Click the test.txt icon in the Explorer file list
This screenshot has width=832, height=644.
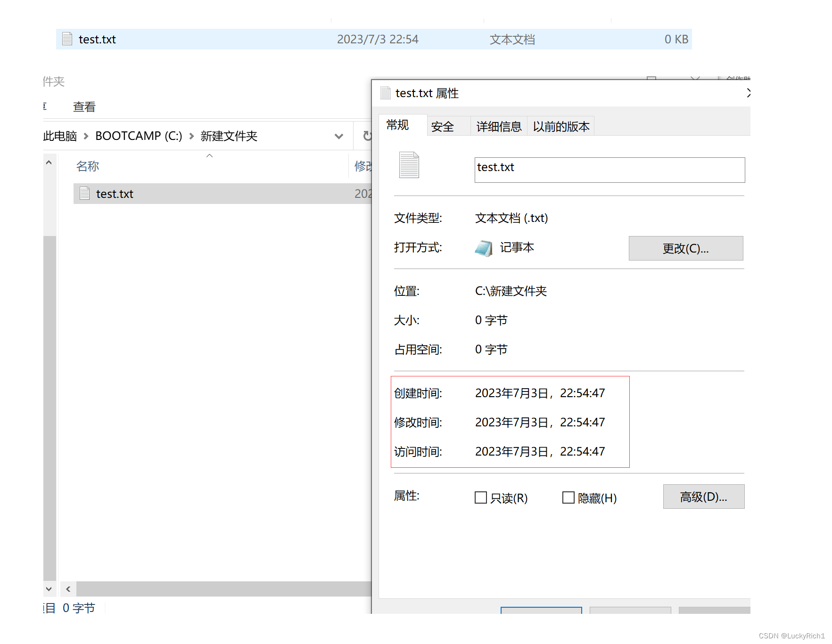(x=85, y=194)
